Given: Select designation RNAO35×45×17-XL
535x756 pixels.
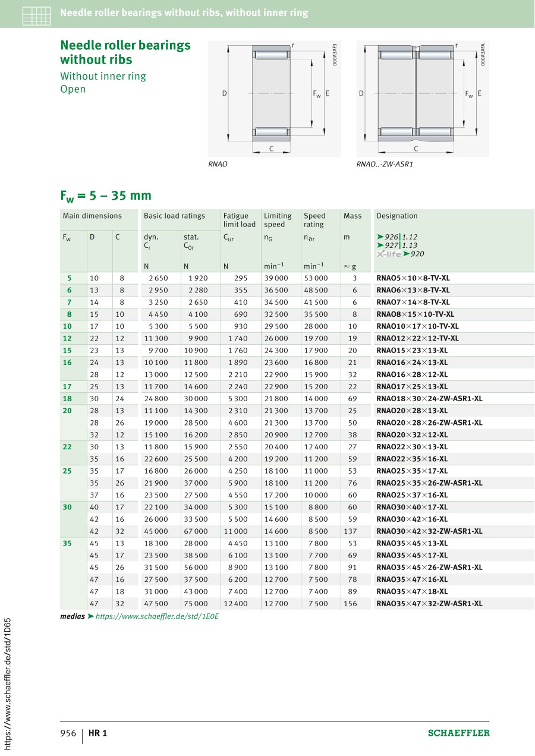Looking at the screenshot, I should coord(412,555).
